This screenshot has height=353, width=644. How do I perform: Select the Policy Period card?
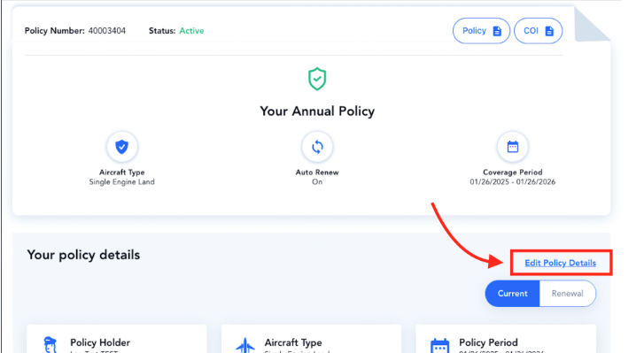(506, 339)
